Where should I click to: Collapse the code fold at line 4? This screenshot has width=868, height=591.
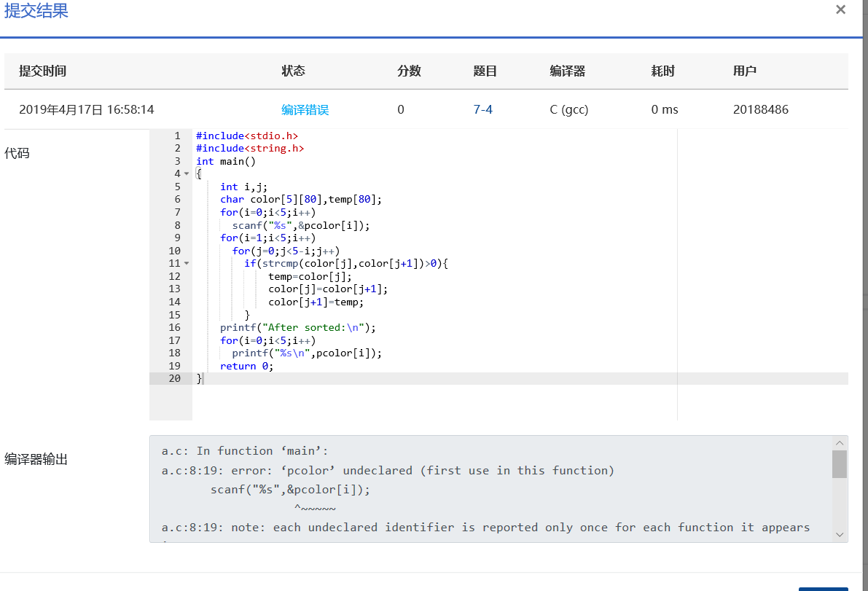coord(187,174)
